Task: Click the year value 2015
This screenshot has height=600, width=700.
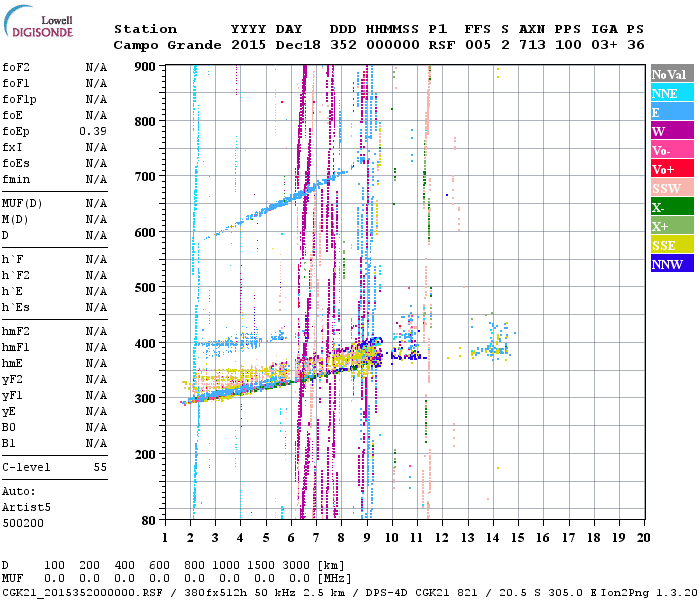Action: point(248,45)
